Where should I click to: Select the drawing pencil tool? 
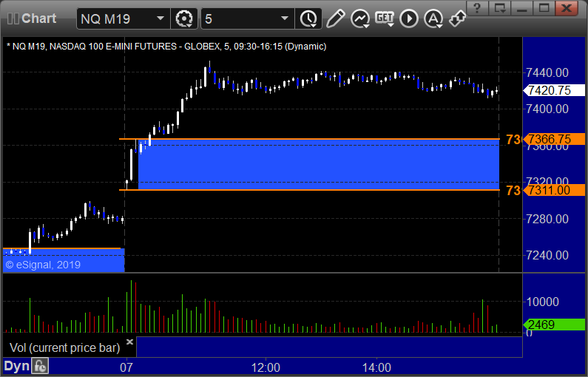(x=335, y=18)
